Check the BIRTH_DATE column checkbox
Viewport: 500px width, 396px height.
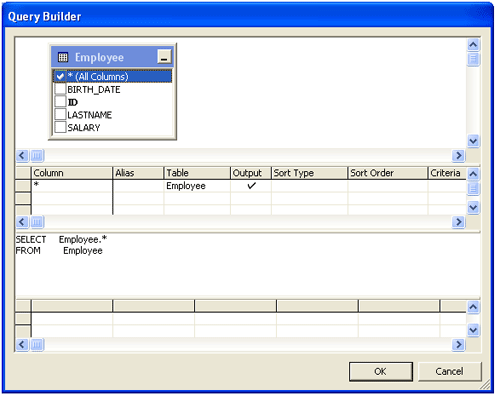coord(60,89)
